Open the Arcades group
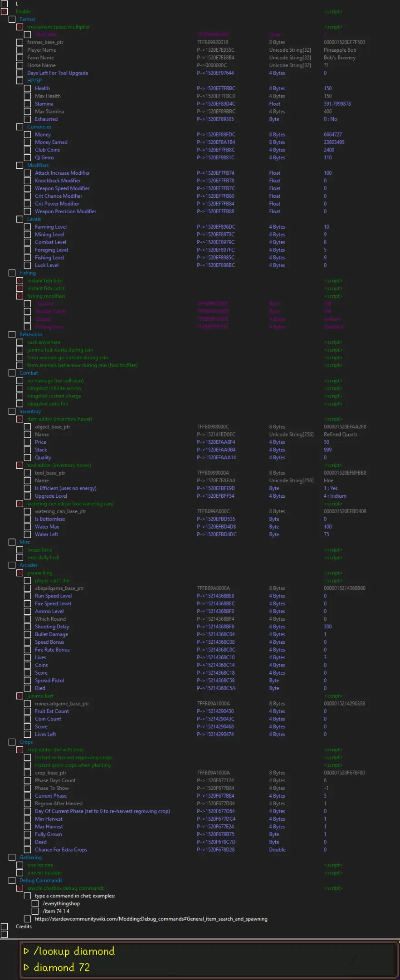Viewport: 400px width, 980px height. [x=28, y=565]
